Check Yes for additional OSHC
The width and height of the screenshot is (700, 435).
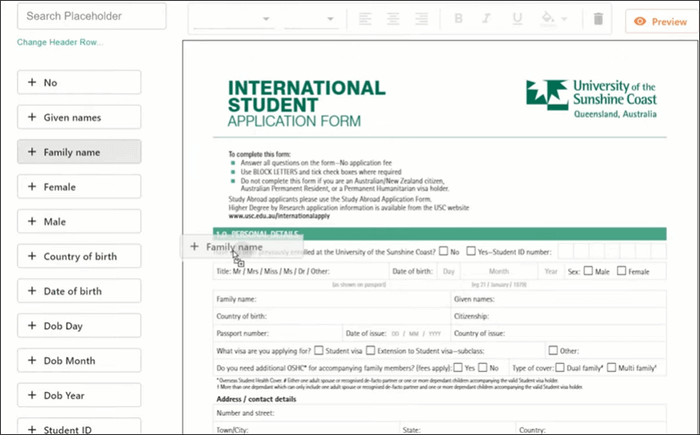458,368
